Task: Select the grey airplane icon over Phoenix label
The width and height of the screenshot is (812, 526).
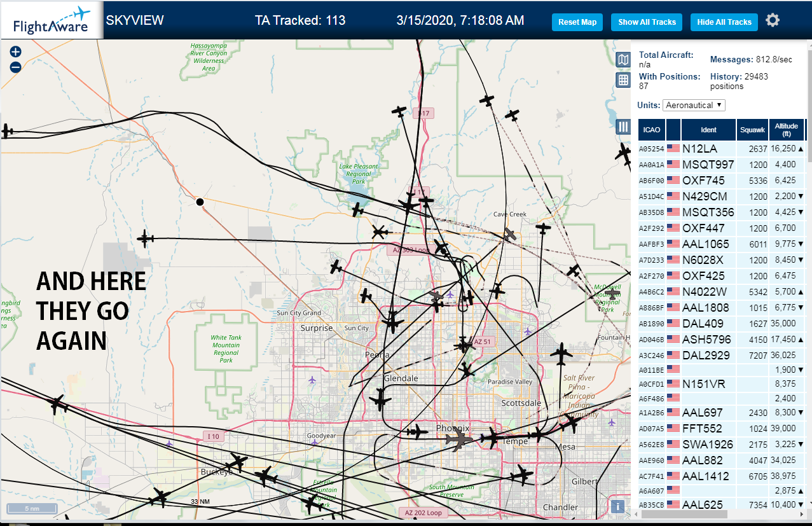Action: pyautogui.click(x=459, y=439)
